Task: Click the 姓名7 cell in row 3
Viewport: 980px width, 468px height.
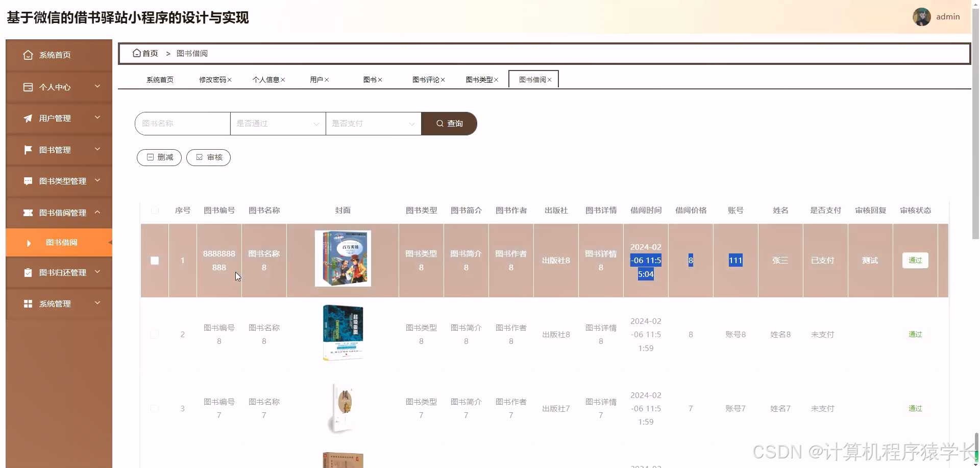Action: 780,409
